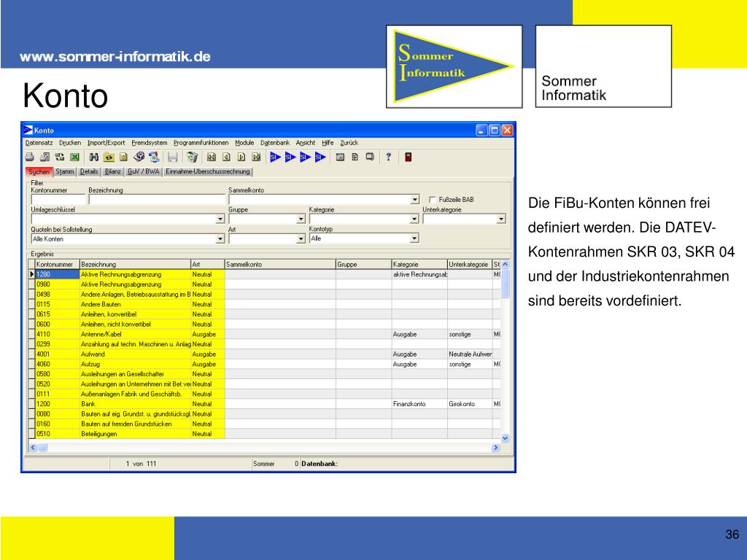Click the Zurück menu item
747x560 pixels.
(x=349, y=143)
